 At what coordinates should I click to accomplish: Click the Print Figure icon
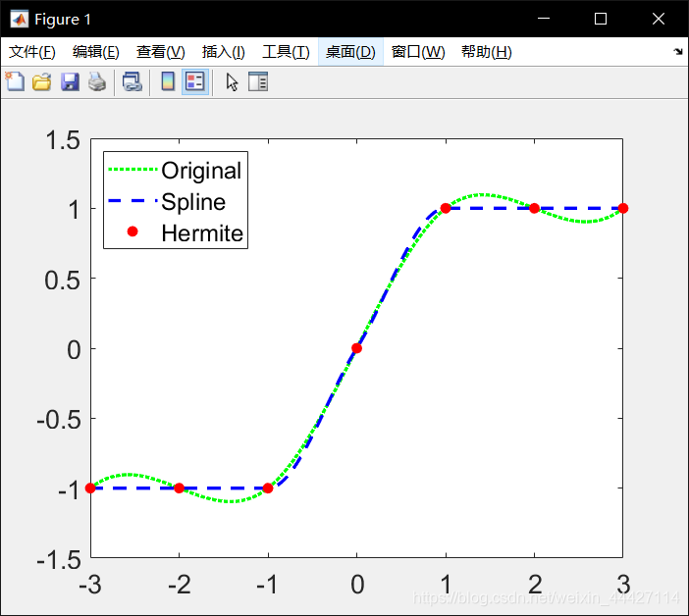[x=97, y=82]
